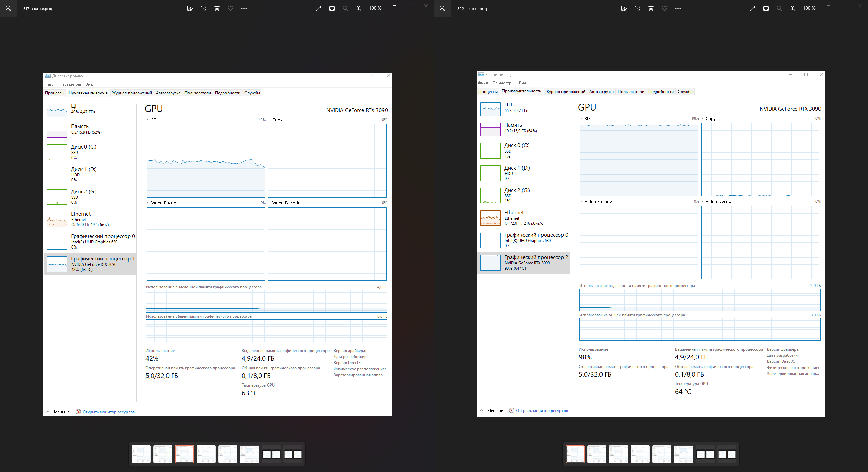The height and width of the screenshot is (472, 868).
Task: Click Edit image icon in left Photos window
Action: pyautogui.click(x=190, y=8)
